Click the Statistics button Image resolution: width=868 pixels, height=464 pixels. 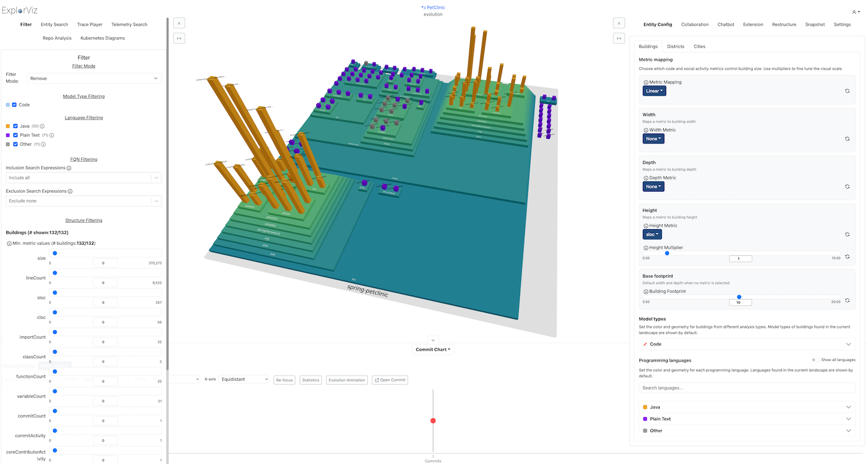(311, 380)
